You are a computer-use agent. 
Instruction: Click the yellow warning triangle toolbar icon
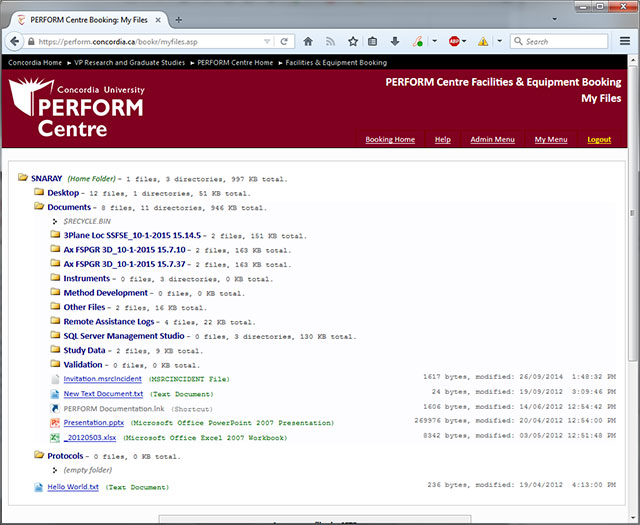pyautogui.click(x=484, y=42)
